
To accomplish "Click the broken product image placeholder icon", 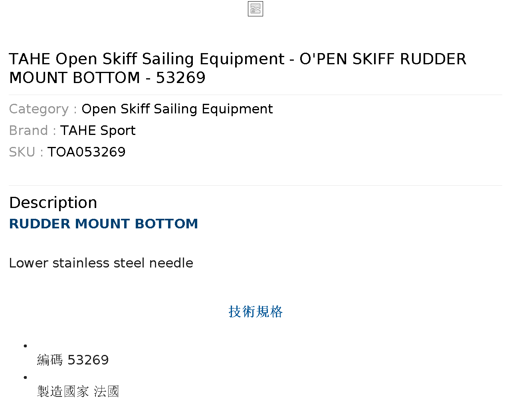I will coord(255,9).
